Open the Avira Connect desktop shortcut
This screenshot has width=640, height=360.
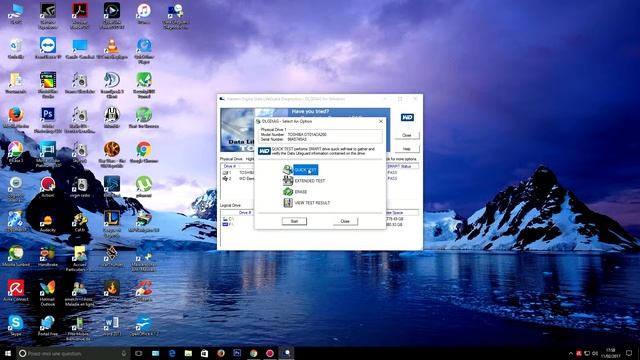coord(16,291)
